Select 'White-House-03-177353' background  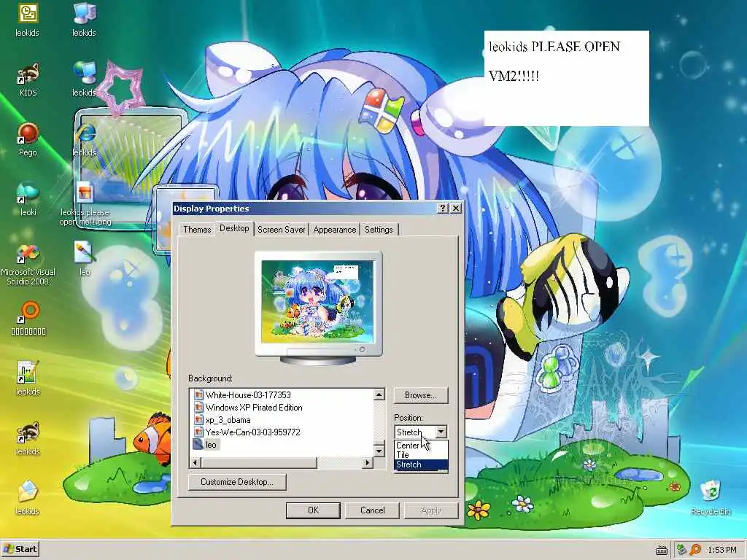(x=248, y=394)
